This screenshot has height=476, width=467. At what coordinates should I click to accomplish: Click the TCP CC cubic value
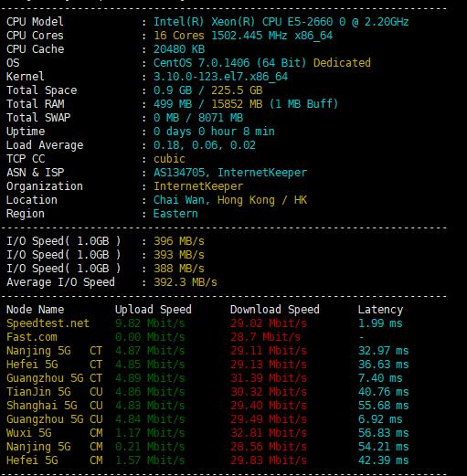[x=169, y=159]
